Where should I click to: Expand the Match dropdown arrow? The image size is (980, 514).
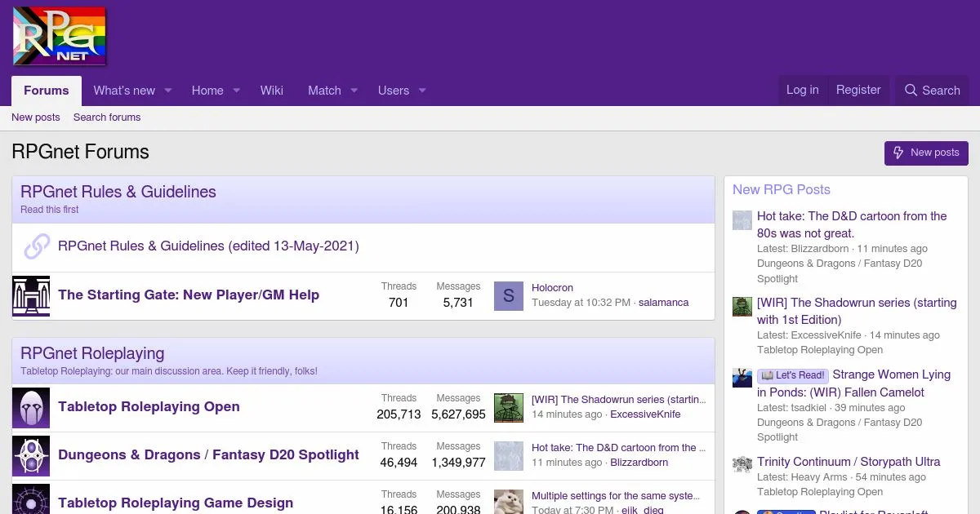[354, 91]
